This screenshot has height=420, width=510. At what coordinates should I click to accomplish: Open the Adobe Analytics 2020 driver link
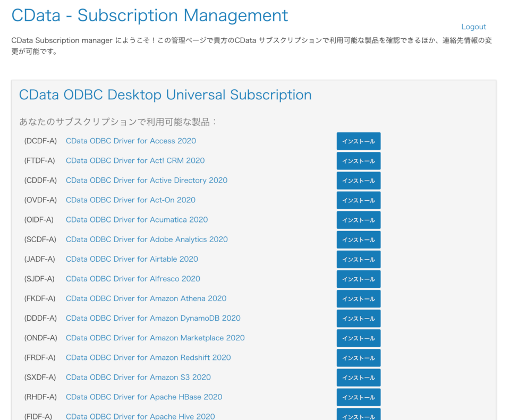147,239
